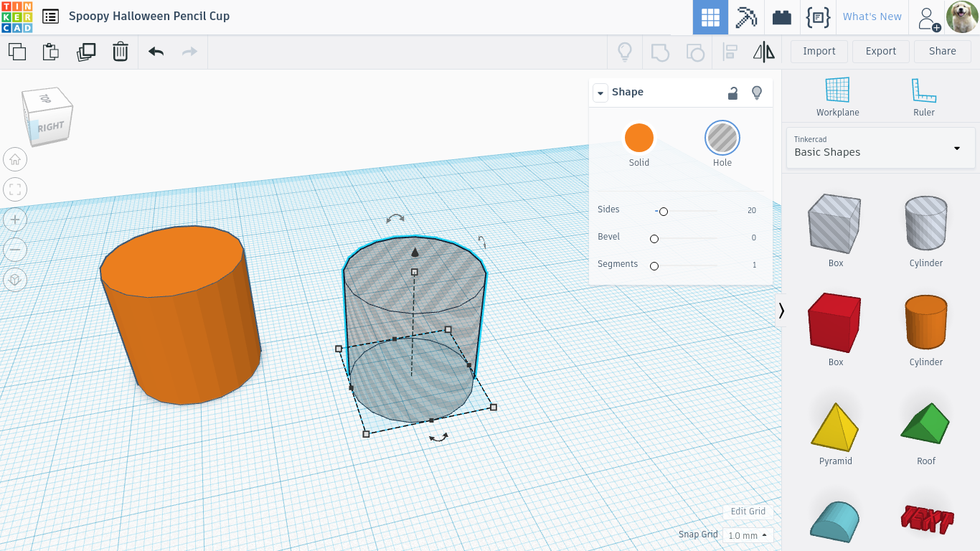Image resolution: width=980 pixels, height=551 pixels.
Task: Click the Group shapes icon
Action: click(x=659, y=52)
